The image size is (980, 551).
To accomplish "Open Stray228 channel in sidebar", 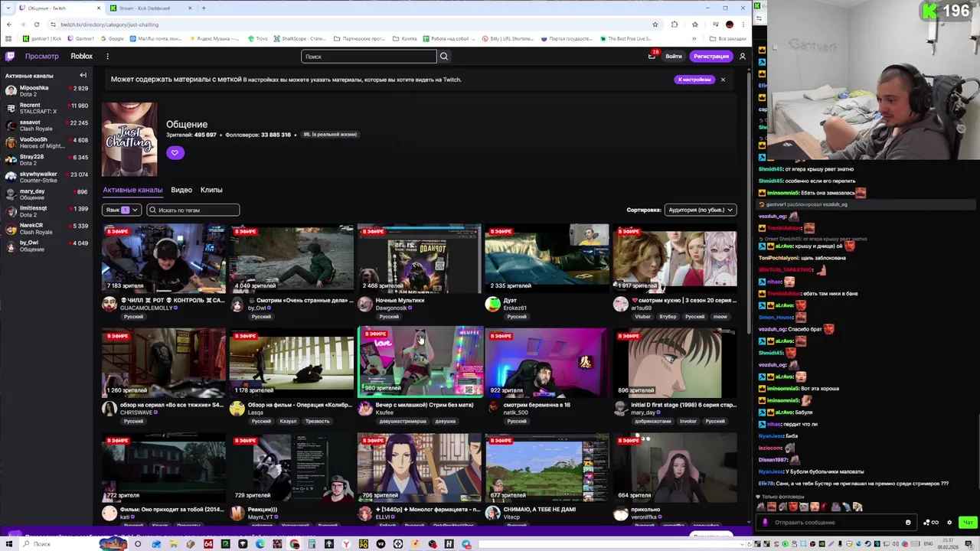I will [46, 159].
